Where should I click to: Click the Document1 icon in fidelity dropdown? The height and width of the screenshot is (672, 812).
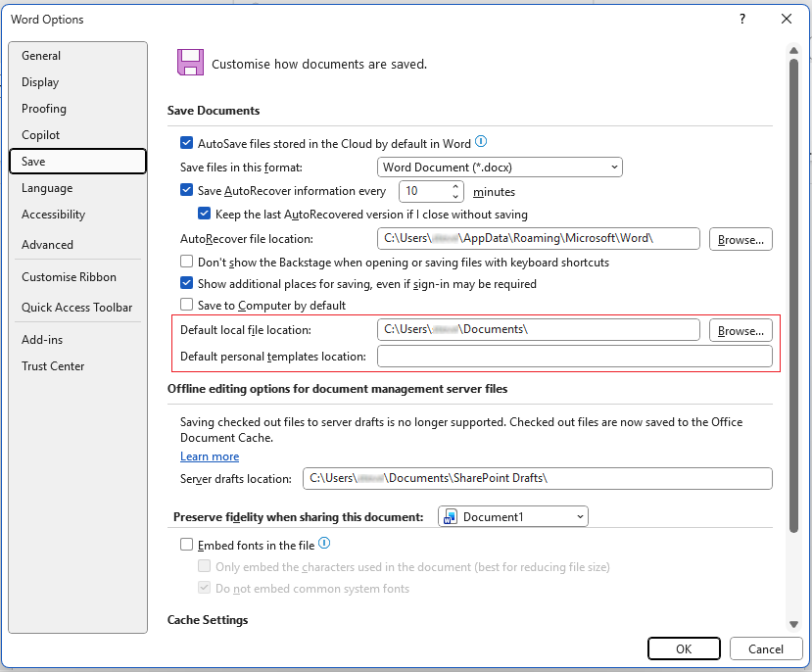(450, 516)
